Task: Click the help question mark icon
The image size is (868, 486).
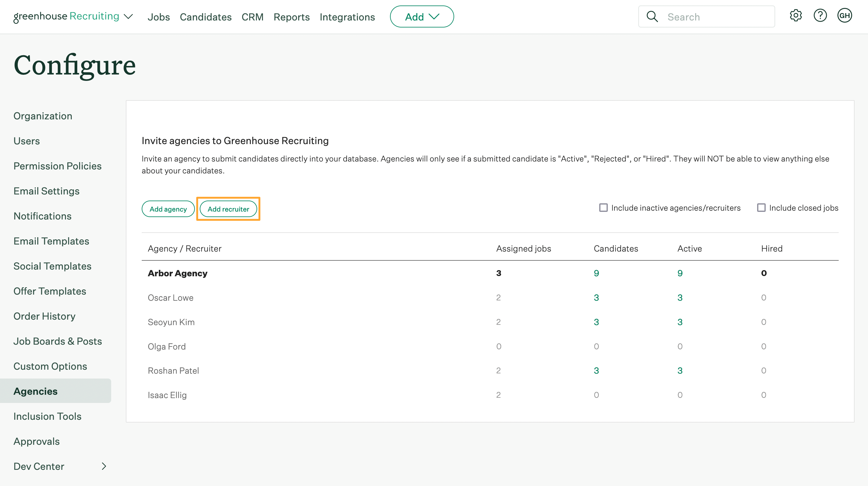Action: click(820, 16)
